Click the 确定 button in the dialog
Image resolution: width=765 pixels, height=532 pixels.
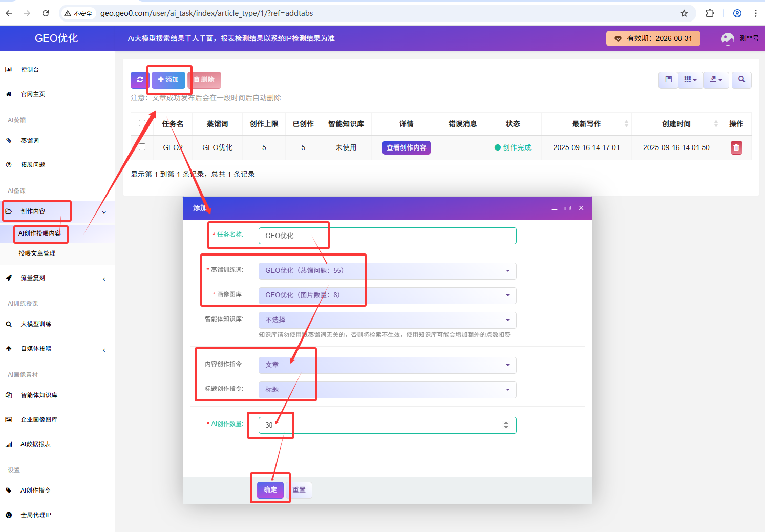[x=270, y=490]
